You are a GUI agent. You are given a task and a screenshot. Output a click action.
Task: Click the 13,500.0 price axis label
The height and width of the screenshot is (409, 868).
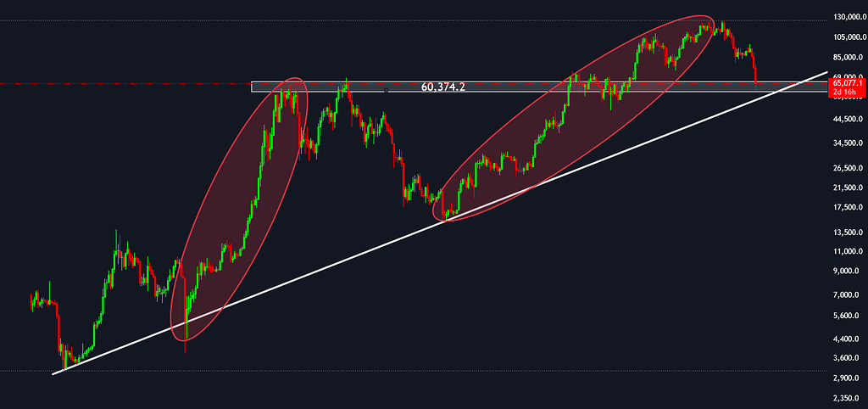848,233
